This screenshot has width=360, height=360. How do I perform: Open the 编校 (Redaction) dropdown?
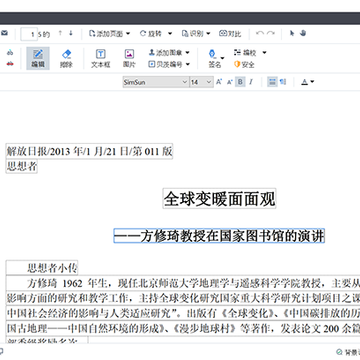[250, 53]
